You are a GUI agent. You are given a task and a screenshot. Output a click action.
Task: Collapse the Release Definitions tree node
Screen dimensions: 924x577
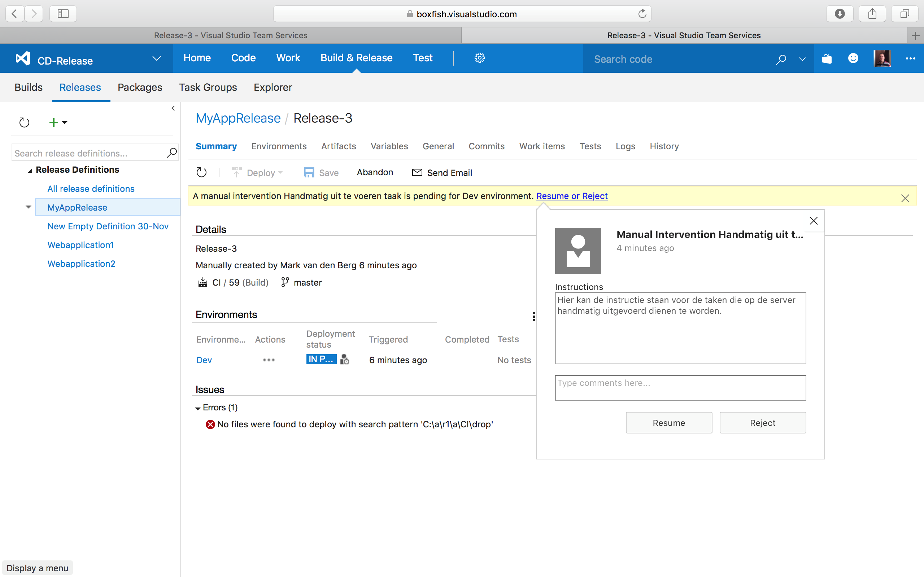[x=30, y=170]
